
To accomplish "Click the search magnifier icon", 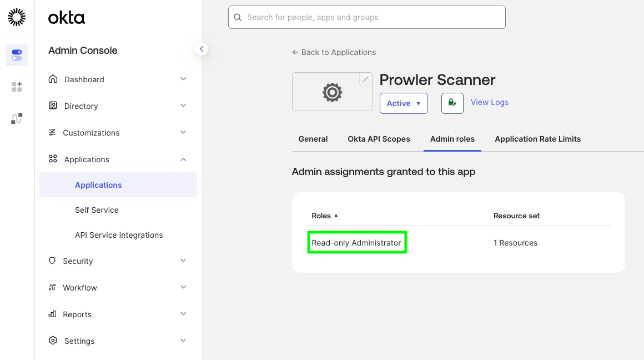I will click(x=238, y=17).
